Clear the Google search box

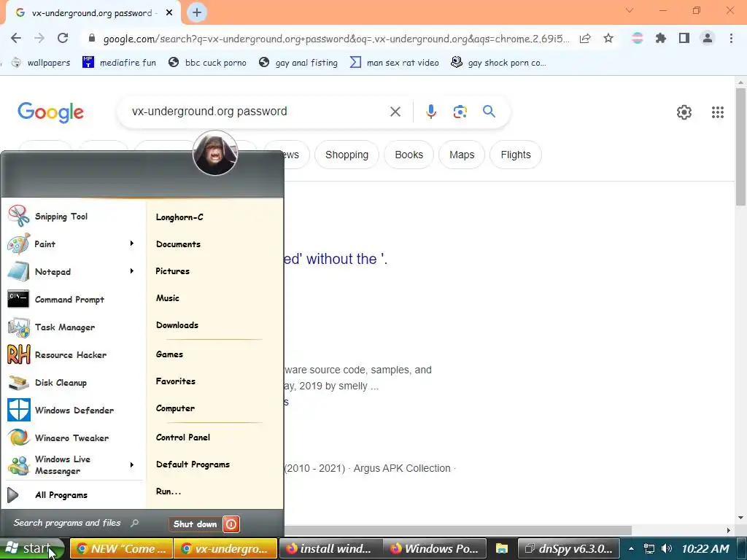coord(395,112)
